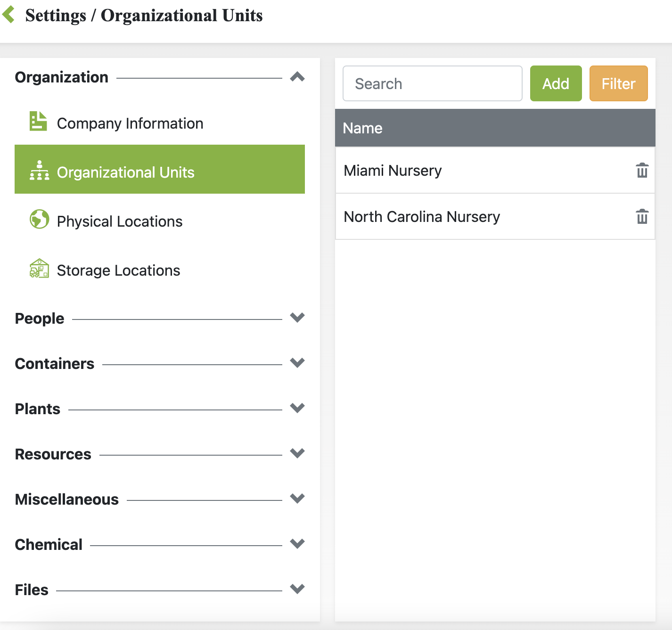Expand the Chemical section

coord(297,544)
